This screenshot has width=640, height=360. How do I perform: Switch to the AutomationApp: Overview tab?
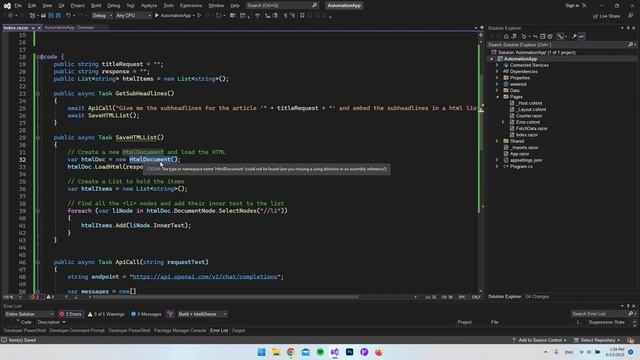(69, 27)
